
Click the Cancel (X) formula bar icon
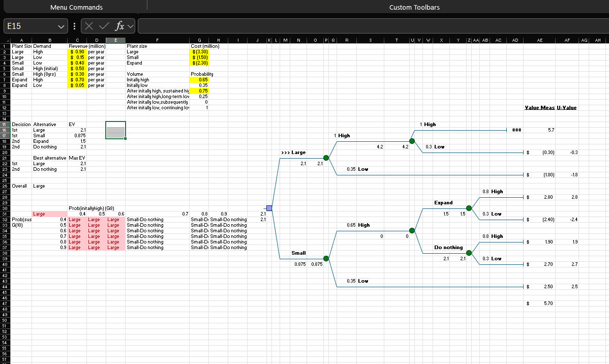coord(88,26)
